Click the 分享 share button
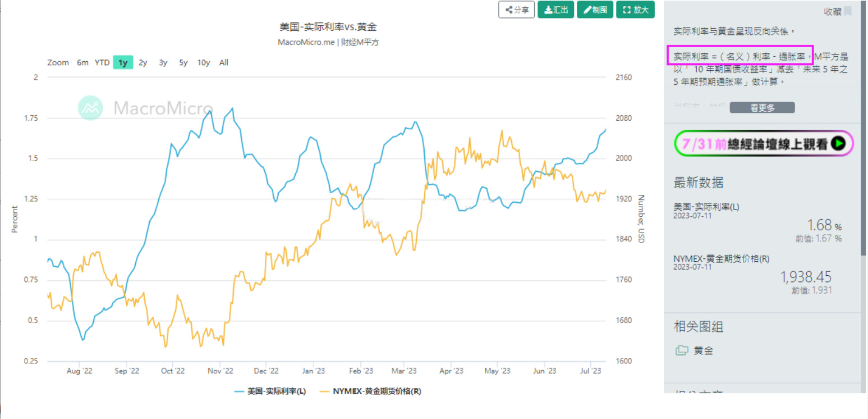This screenshot has height=419, width=868. coord(516,10)
